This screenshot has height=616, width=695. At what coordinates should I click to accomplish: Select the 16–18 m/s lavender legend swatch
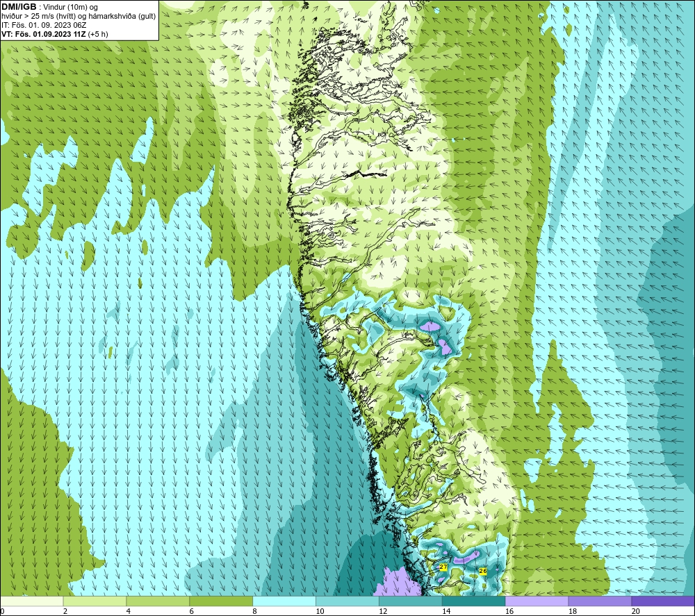pos(537,601)
